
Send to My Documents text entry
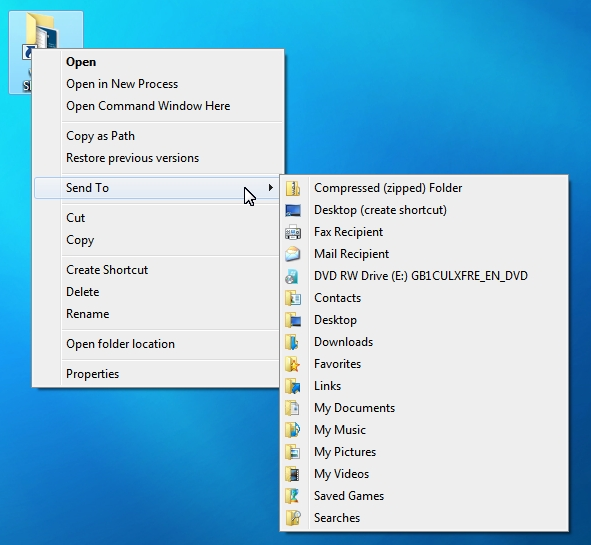[354, 408]
